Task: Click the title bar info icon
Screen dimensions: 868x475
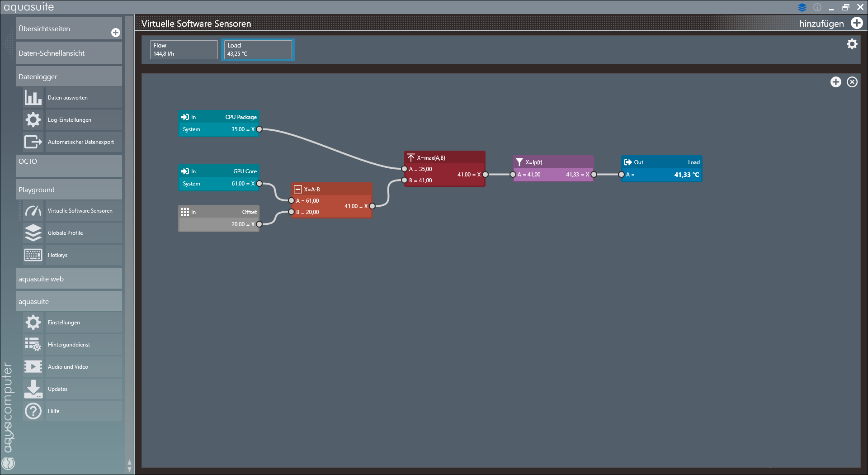Action: click(817, 7)
